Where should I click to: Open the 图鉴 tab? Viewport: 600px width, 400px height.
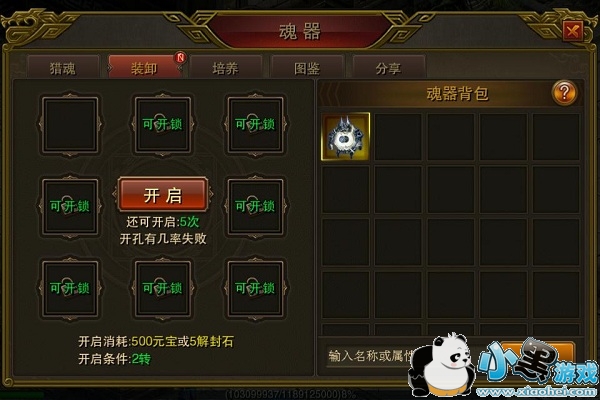pyautogui.click(x=307, y=68)
